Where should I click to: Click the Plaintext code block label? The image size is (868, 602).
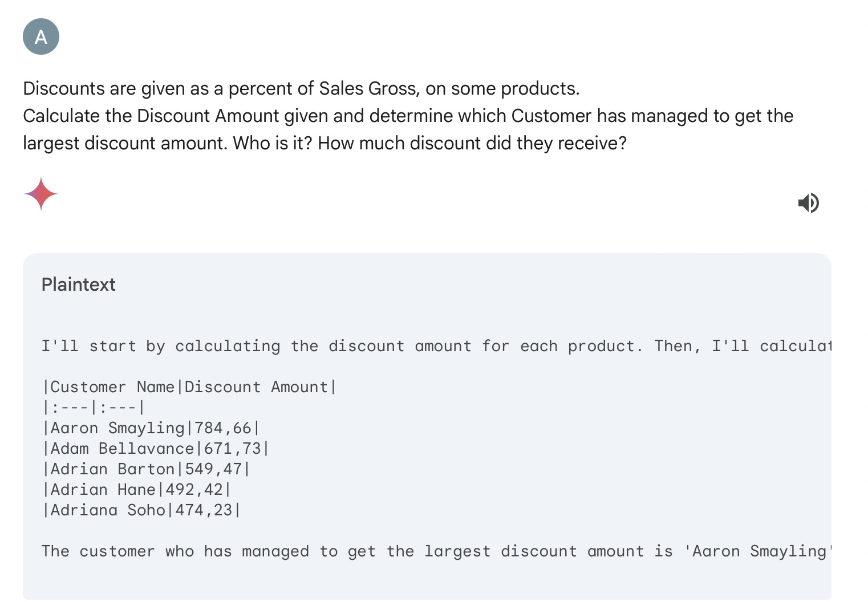79,284
